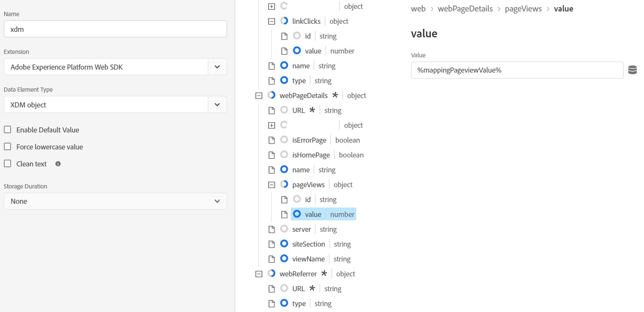644x312 pixels.
Task: Click the empty circle beside isErrorPage
Action: coord(284,140)
